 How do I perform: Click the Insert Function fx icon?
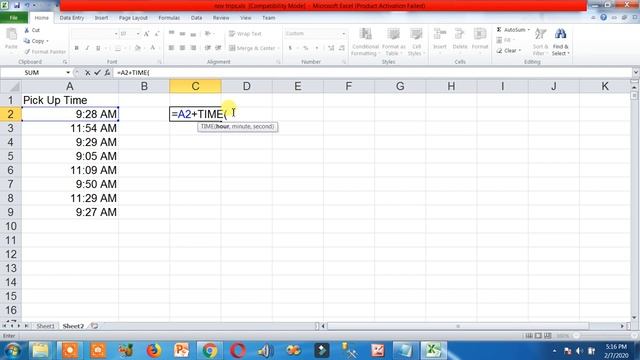(107, 73)
